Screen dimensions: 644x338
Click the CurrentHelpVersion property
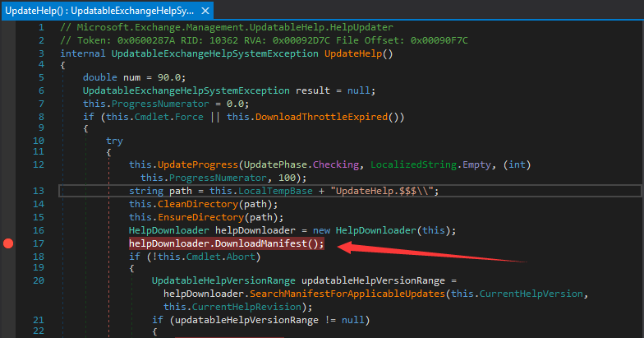[x=531, y=294]
